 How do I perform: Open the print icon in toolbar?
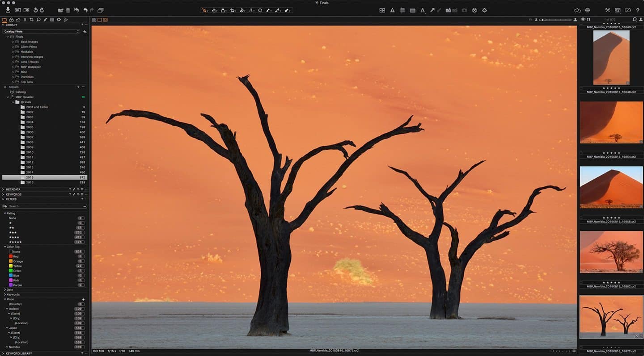pos(587,10)
